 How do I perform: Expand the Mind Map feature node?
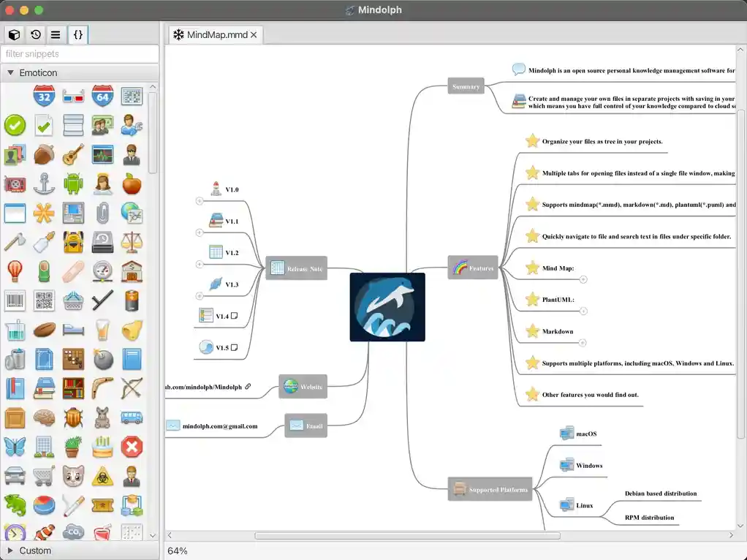pos(583,279)
